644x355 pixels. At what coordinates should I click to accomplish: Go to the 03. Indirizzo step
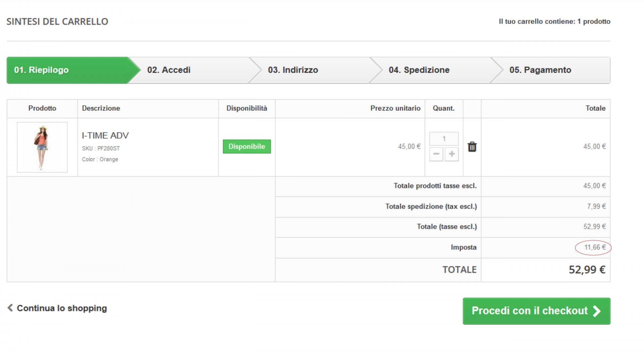point(293,70)
